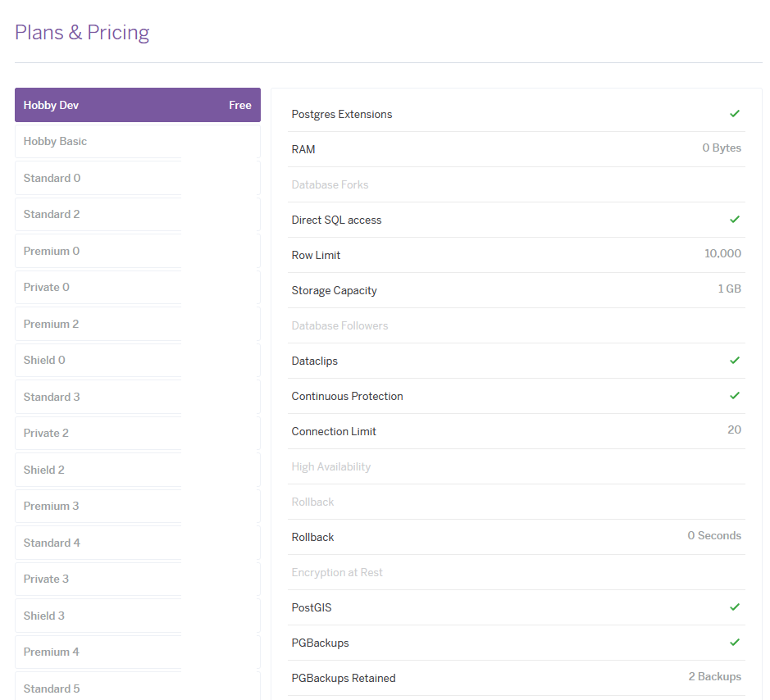Image resolution: width=770 pixels, height=700 pixels.
Task: Select the currently highlighted Hobby Dev plan
Action: point(137,105)
